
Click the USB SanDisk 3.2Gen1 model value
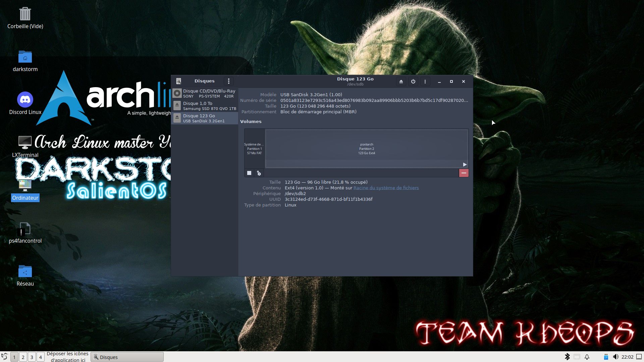coord(311,95)
